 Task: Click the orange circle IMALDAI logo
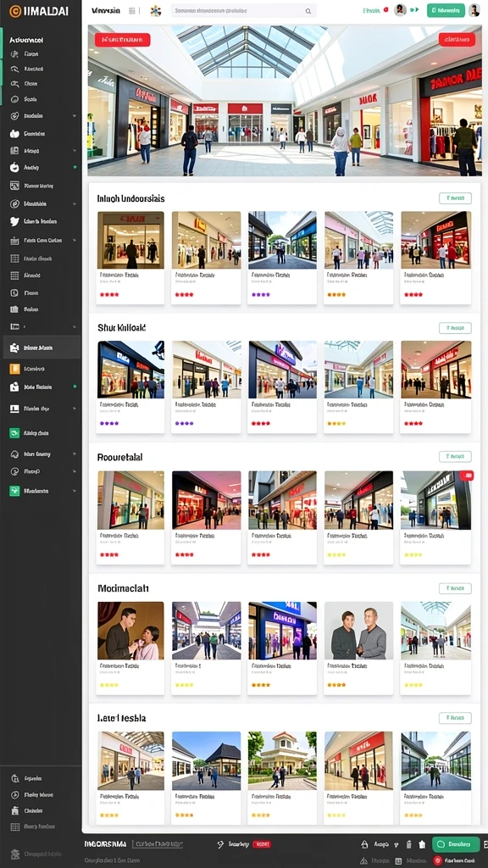point(14,11)
